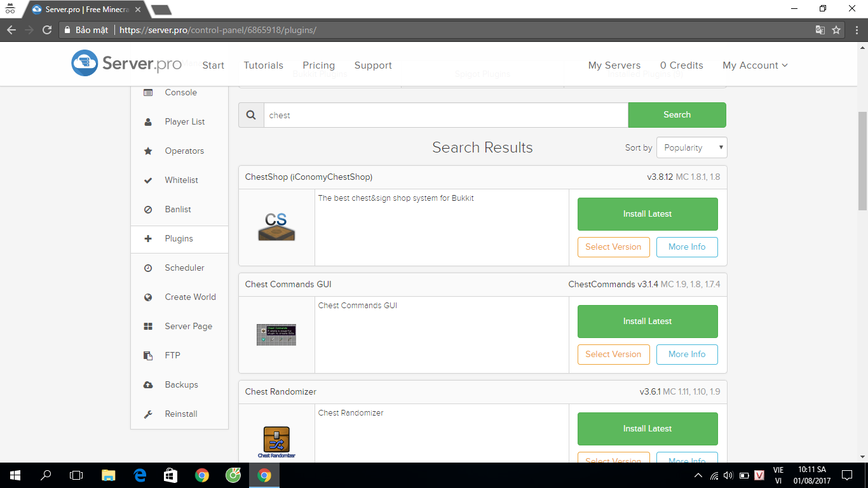
Task: Open the Player List sidebar item
Action: (179, 122)
